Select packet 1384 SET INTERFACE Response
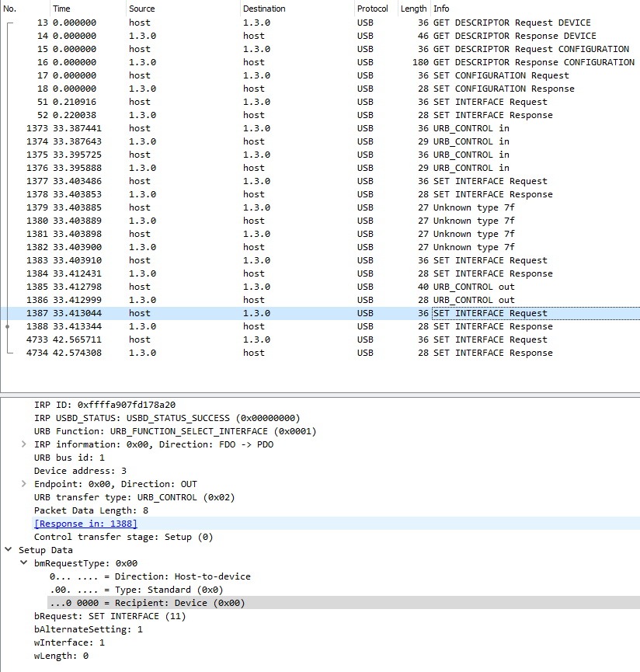This screenshot has width=640, height=672. [320, 273]
